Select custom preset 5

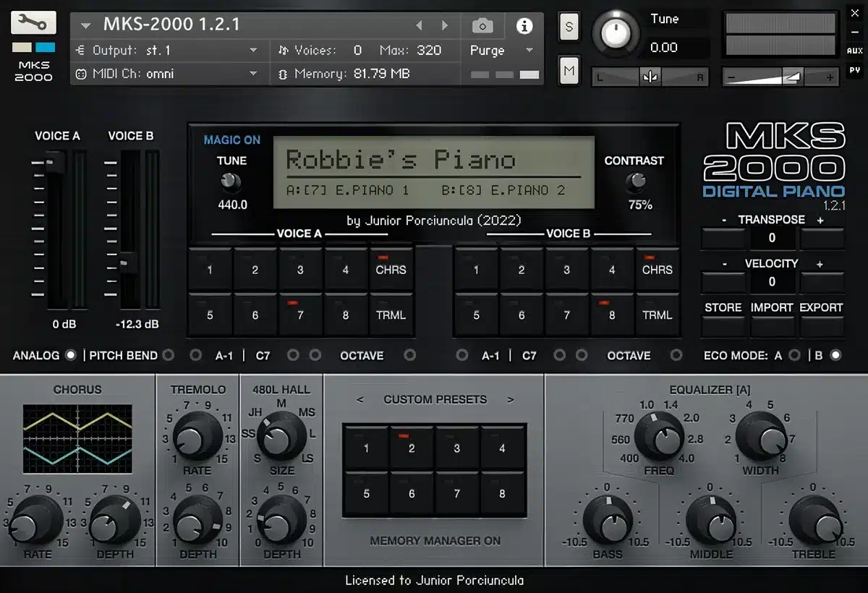pyautogui.click(x=366, y=493)
